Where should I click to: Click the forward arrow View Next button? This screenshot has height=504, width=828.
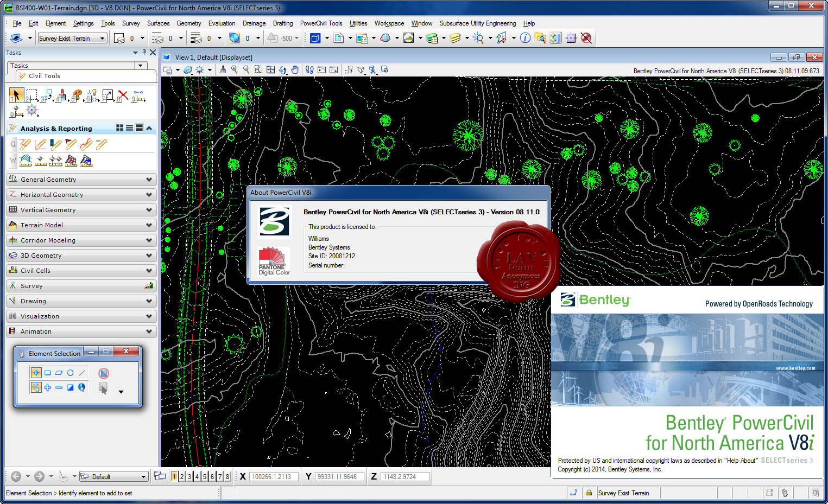pos(39,476)
